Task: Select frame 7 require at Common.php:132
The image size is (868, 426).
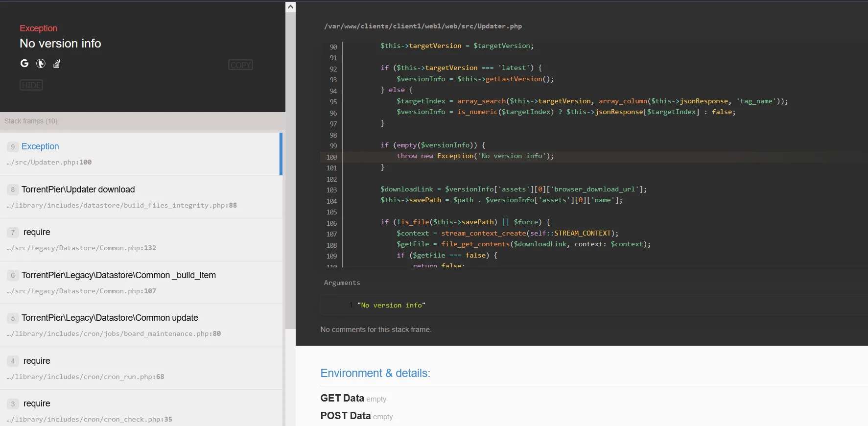Action: 141,239
